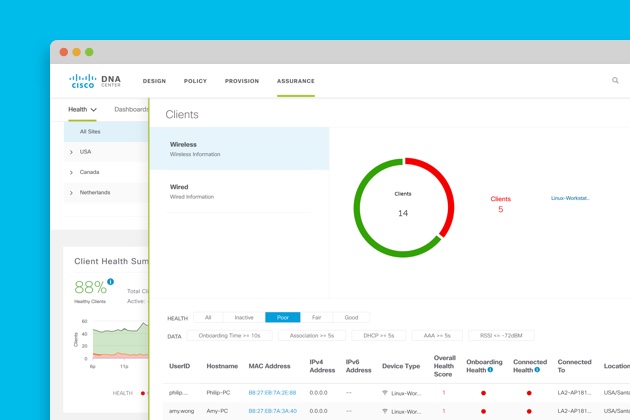Click Wi-Fi icon in Philip-PC row
The image size is (630, 420).
(x=385, y=393)
